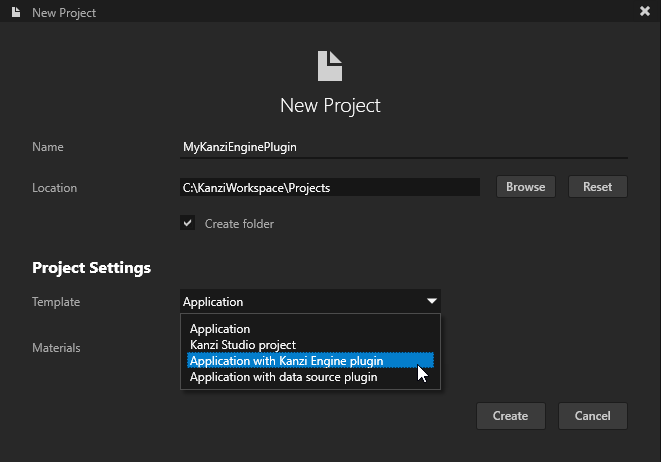This screenshot has width=661, height=462.
Task: Click the large New Project page icon
Action: 330,66
